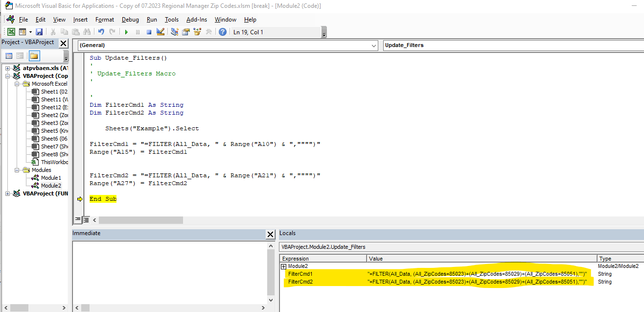644x312 pixels.
Task: Open the Help menu
Action: coord(250,20)
